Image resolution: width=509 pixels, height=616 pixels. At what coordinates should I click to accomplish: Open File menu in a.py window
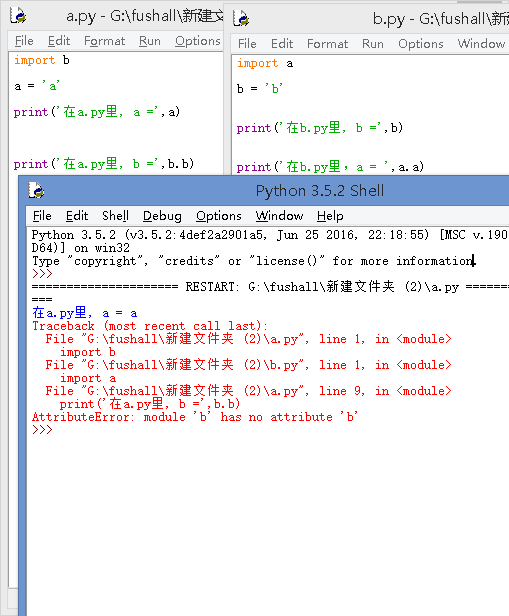24,41
